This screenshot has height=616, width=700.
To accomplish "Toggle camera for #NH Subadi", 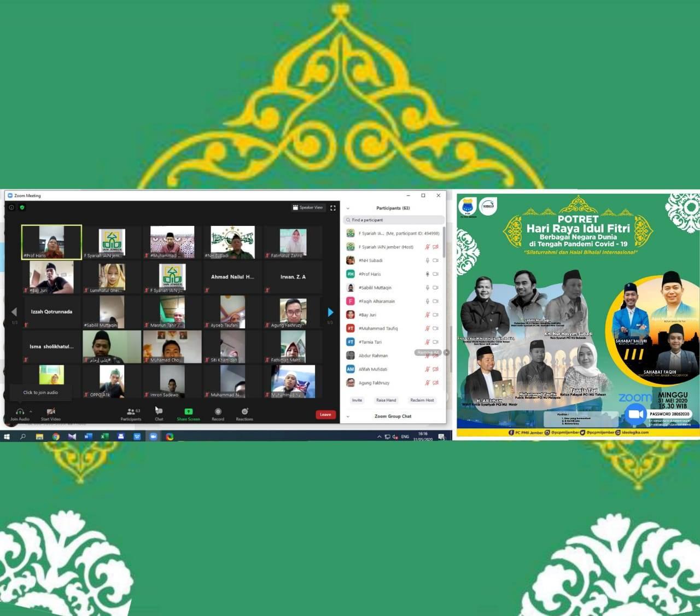I will tap(436, 260).
